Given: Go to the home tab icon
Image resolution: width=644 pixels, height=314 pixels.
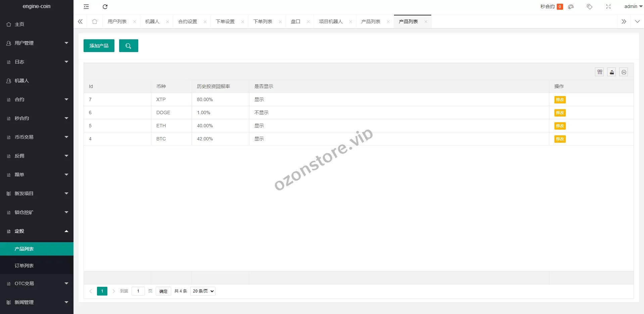Looking at the screenshot, I should click(x=95, y=21).
